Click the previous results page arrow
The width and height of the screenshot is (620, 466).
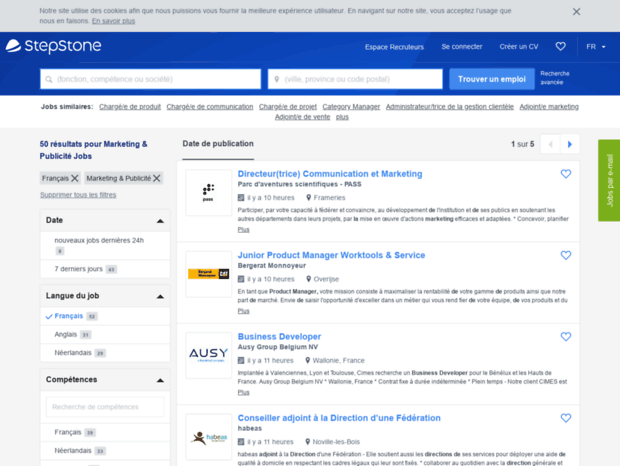coord(550,144)
